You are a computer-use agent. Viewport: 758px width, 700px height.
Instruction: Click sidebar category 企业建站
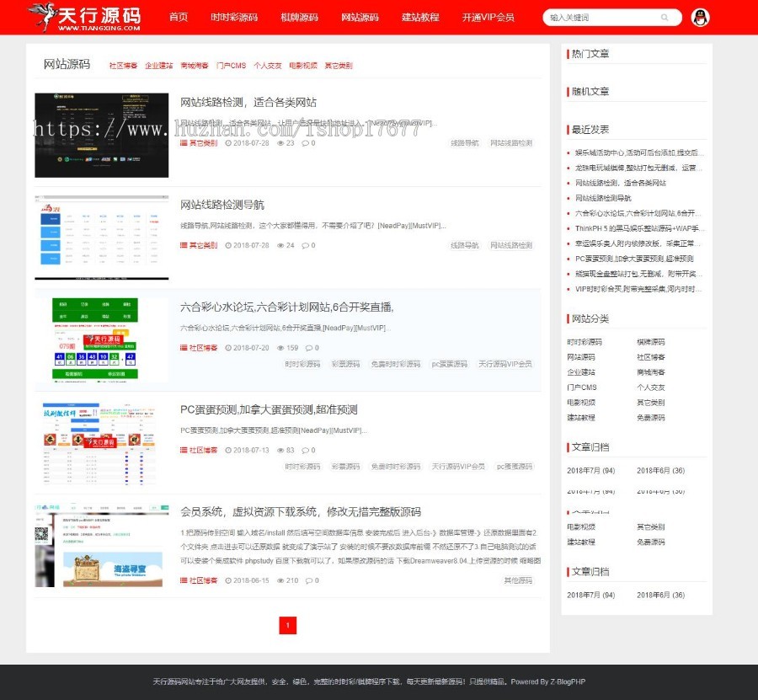tap(581, 372)
